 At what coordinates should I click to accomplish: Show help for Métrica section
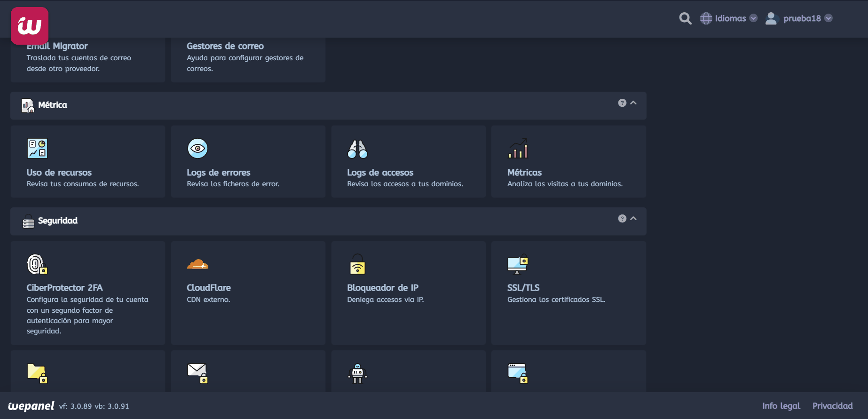(622, 103)
